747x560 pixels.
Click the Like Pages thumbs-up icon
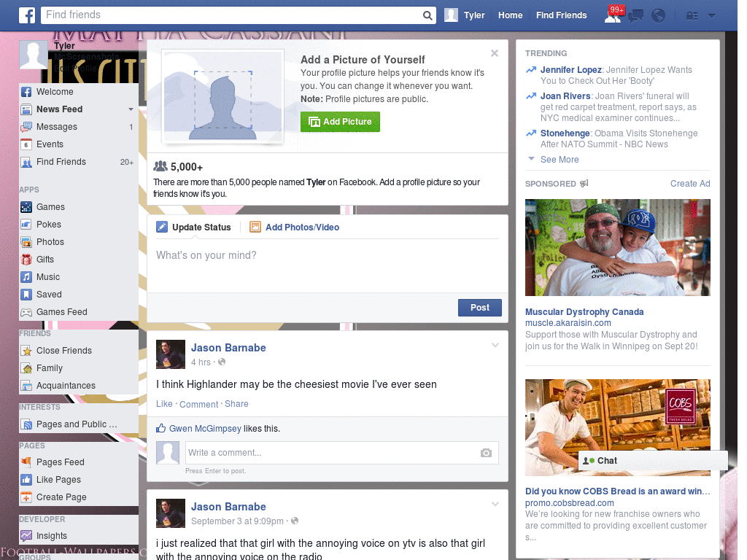click(26, 480)
